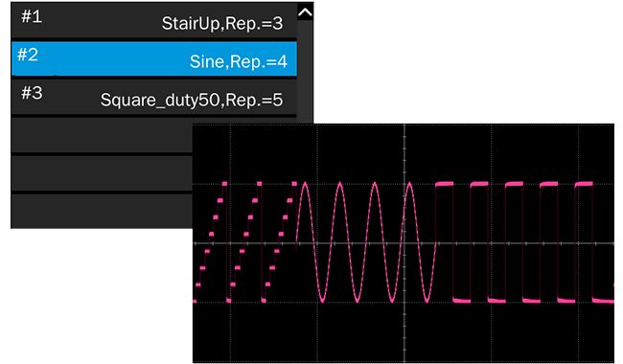This screenshot has height=364, width=623.
Task: Click the first square pulse top
Action: (444, 184)
